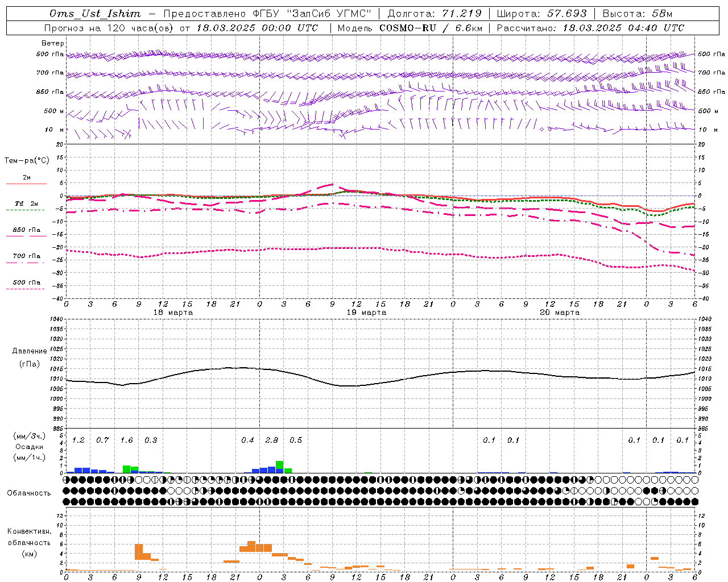728x582 pixels.
Task: Click the 3-hour precipitation total 0.3
Action: click(x=151, y=440)
